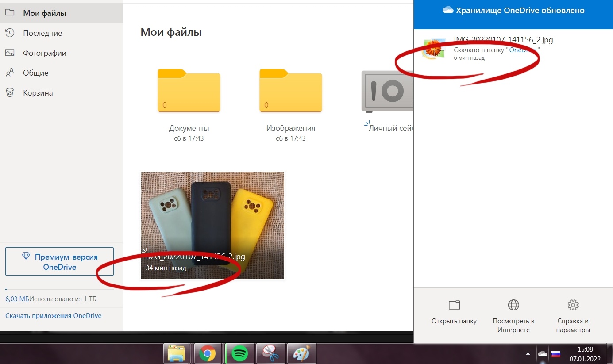The width and height of the screenshot is (613, 364).
Task: Open the Изображения folder
Action: [291, 90]
